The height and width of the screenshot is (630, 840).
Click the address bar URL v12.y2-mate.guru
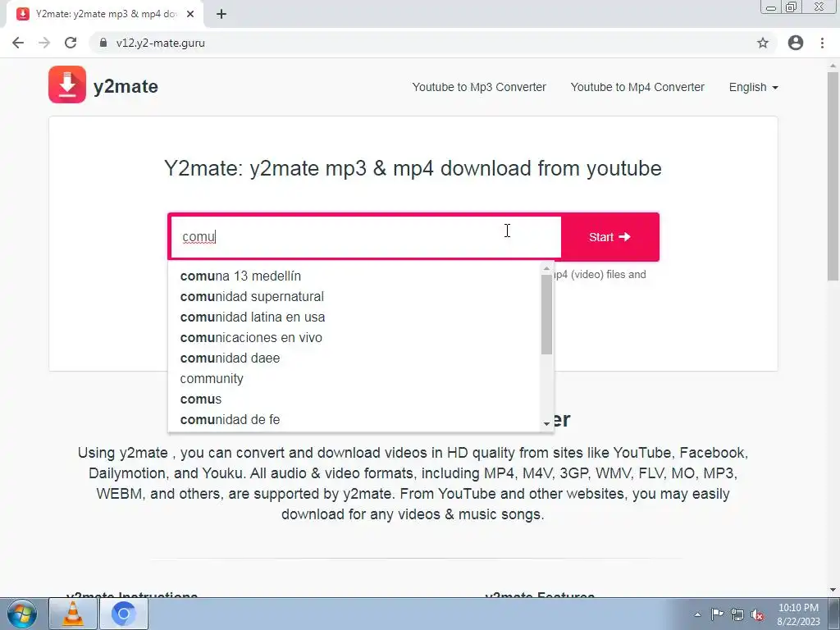click(x=160, y=43)
